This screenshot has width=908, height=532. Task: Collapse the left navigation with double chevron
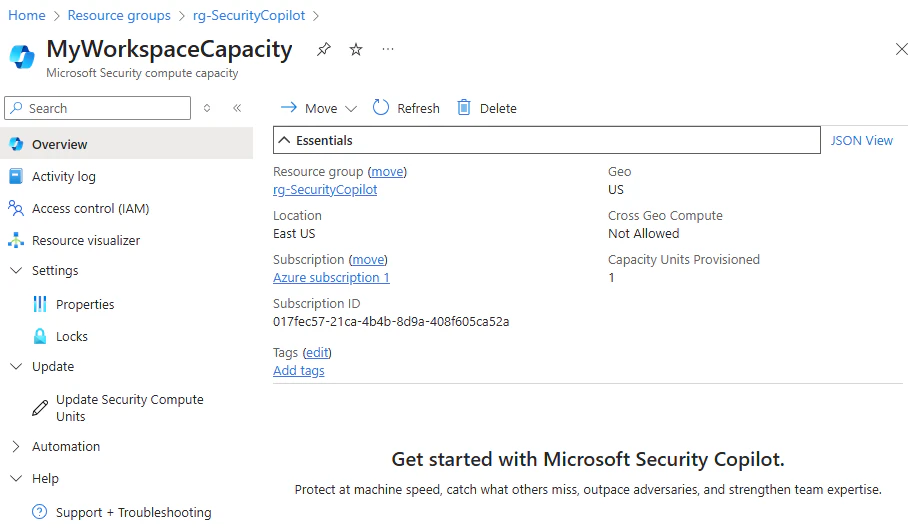[x=237, y=108]
